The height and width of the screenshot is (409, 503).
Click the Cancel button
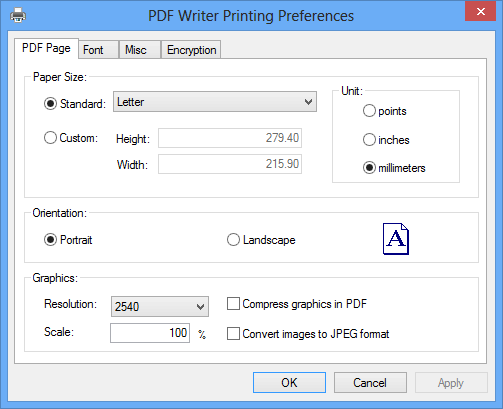[x=370, y=383]
